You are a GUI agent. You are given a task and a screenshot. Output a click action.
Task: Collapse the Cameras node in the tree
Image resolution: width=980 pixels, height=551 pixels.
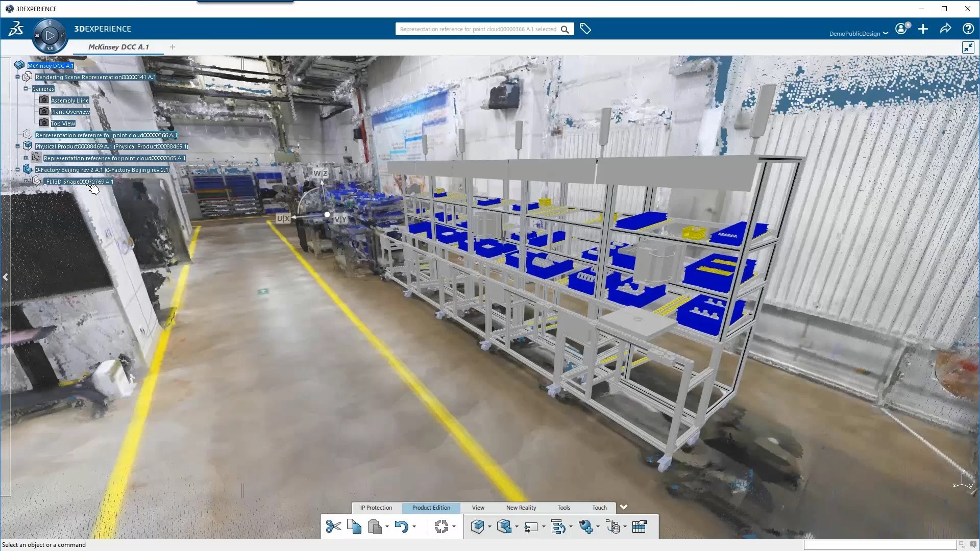click(x=26, y=88)
